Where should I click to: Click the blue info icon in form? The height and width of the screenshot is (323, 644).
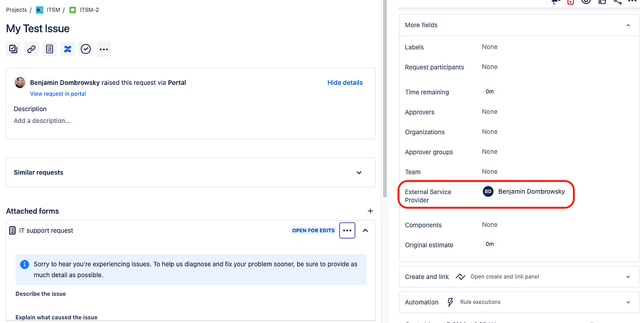tap(25, 264)
